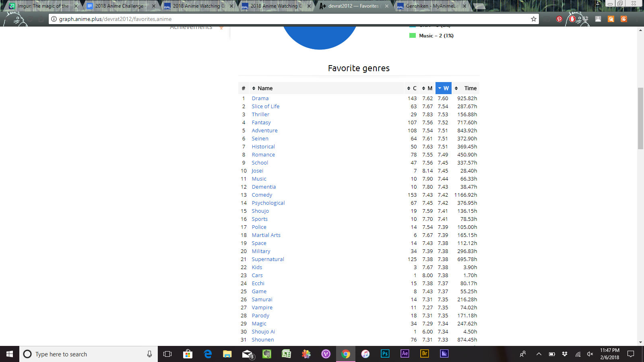Click the Crunchyroll extension icon
The width and height of the screenshot is (644, 362).
click(623, 19)
